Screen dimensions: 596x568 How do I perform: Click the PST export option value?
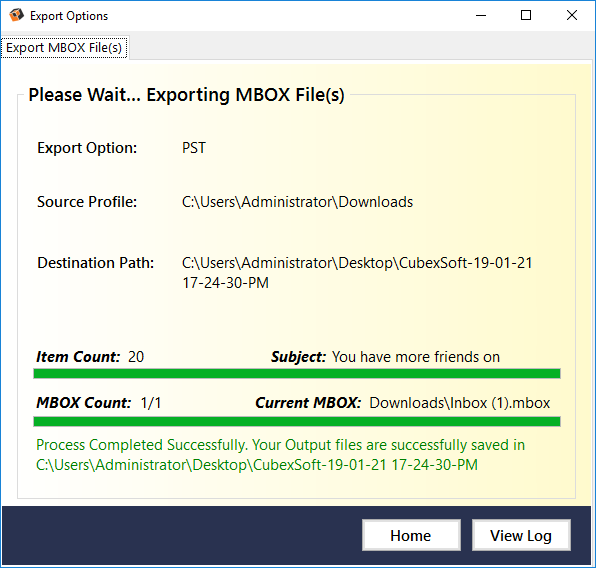[x=194, y=148]
